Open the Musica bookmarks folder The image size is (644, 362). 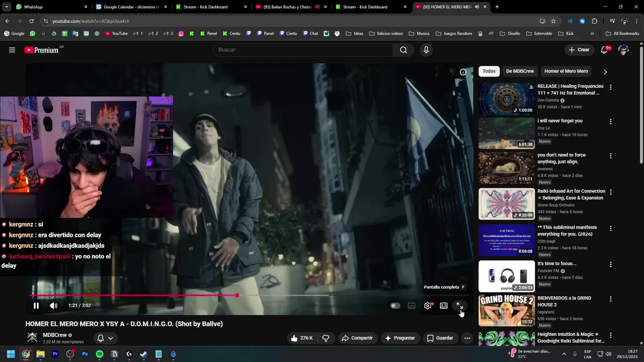419,34
